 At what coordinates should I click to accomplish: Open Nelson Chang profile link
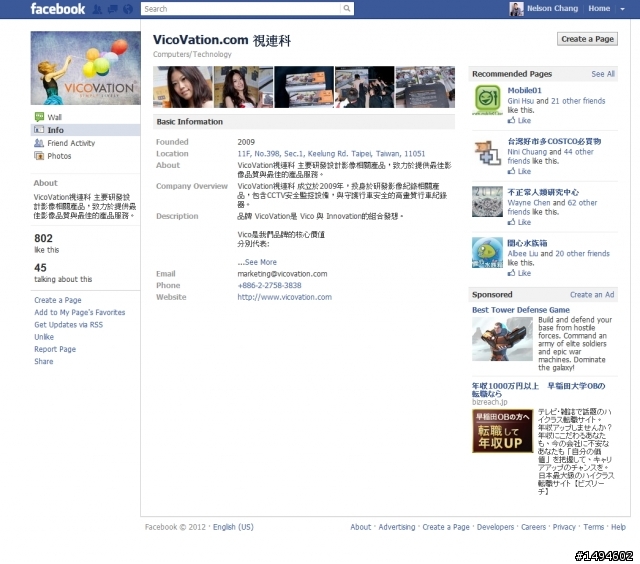point(552,9)
